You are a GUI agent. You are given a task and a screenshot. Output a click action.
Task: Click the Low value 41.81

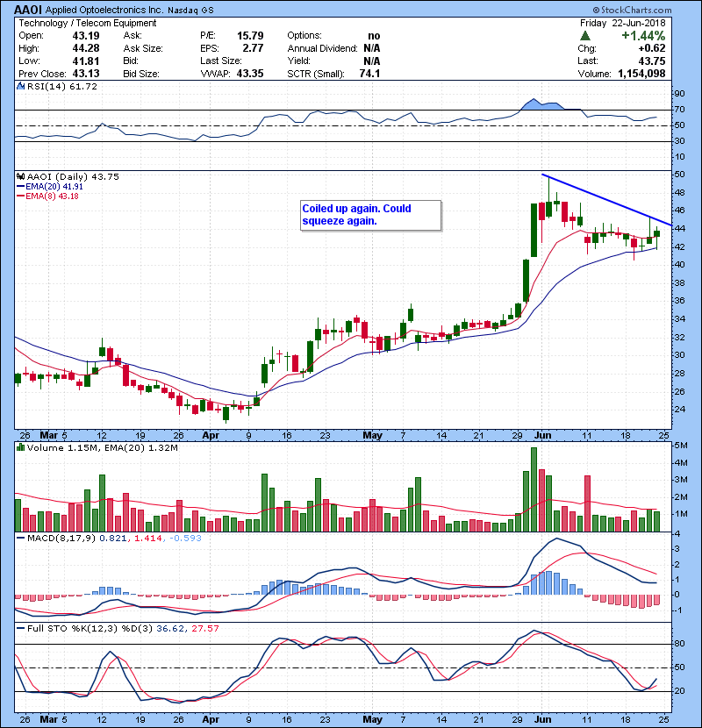click(86, 61)
